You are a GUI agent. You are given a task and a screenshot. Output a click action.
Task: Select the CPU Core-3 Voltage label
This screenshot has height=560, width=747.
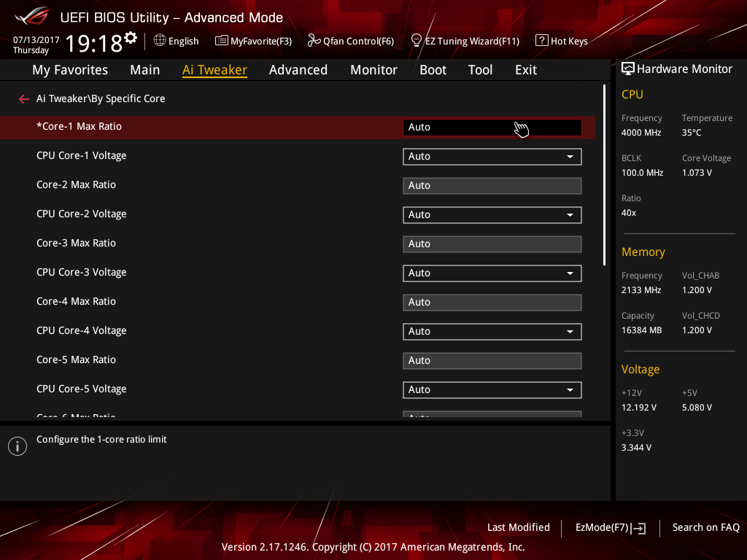pyautogui.click(x=82, y=273)
